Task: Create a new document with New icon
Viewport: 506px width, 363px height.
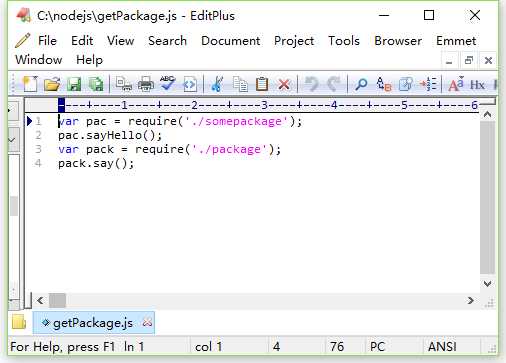Action: (30, 84)
